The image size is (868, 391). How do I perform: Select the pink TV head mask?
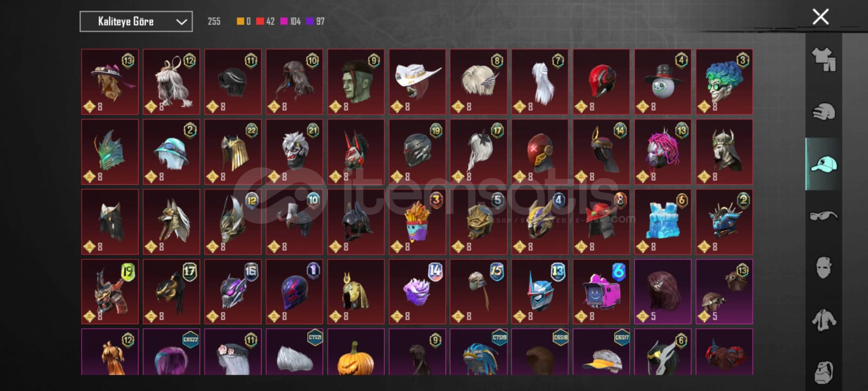601,292
